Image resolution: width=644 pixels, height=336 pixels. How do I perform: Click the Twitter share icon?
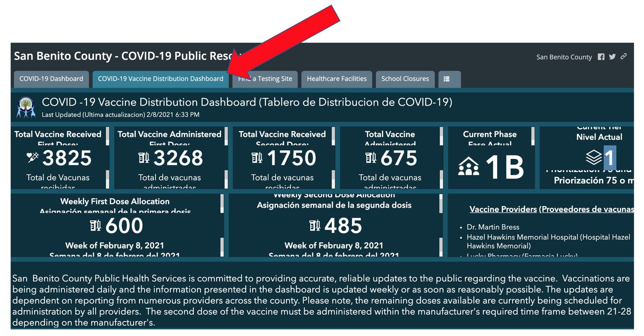(x=612, y=57)
